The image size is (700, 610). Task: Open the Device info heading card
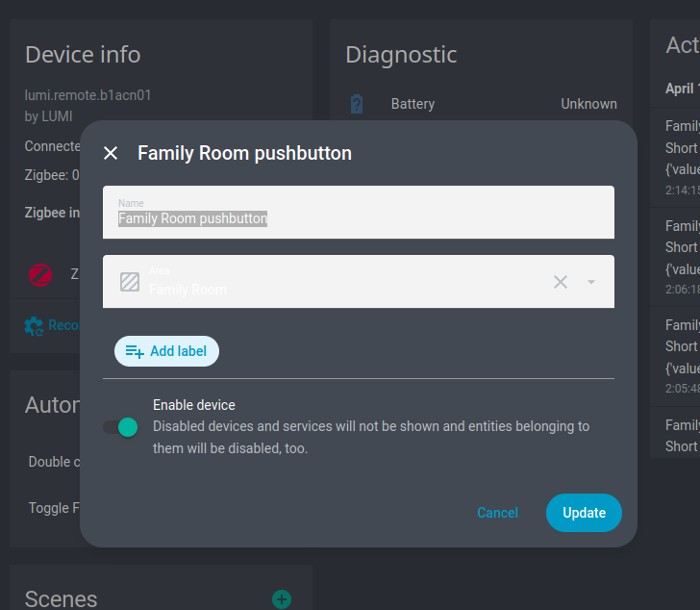pyautogui.click(x=83, y=54)
